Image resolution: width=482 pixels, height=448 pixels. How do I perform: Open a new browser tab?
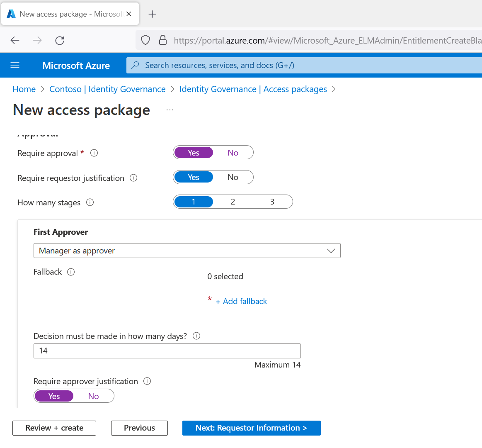[152, 14]
